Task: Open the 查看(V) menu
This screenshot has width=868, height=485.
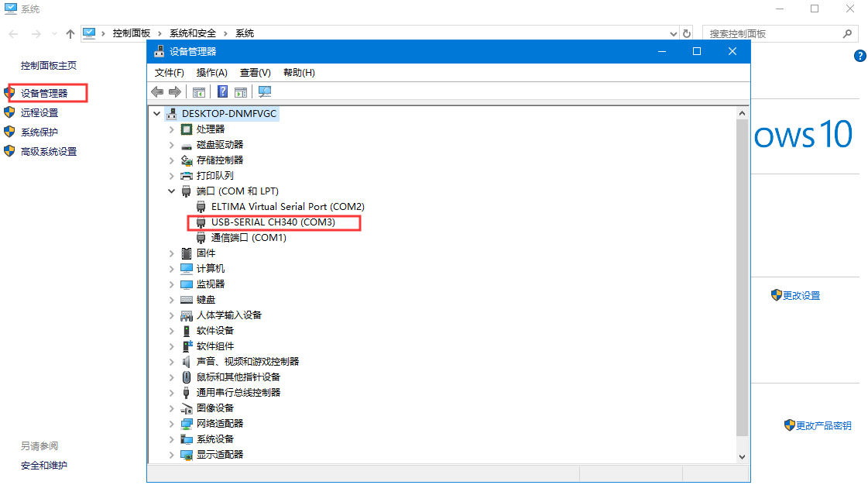Action: (255, 73)
